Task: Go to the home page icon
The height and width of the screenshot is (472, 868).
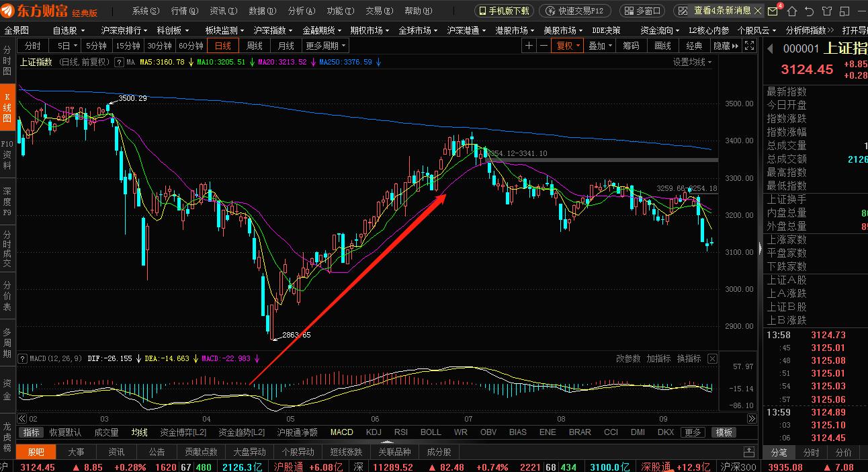Action: click(793, 11)
